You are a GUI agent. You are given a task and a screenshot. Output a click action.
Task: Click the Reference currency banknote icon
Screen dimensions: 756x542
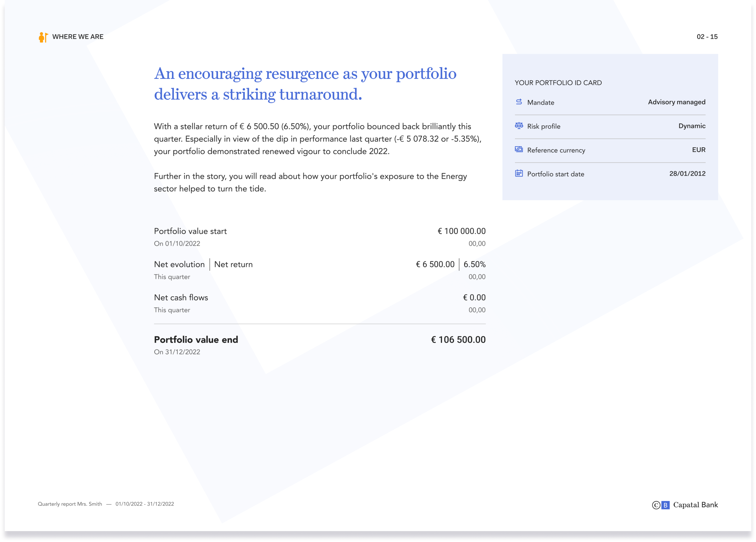coord(519,149)
